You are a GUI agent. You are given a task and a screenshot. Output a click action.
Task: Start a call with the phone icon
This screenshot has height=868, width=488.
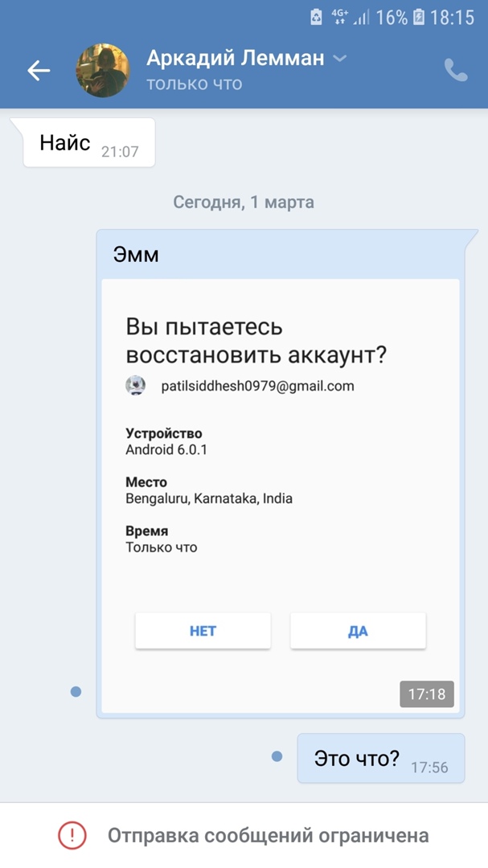coord(456,71)
